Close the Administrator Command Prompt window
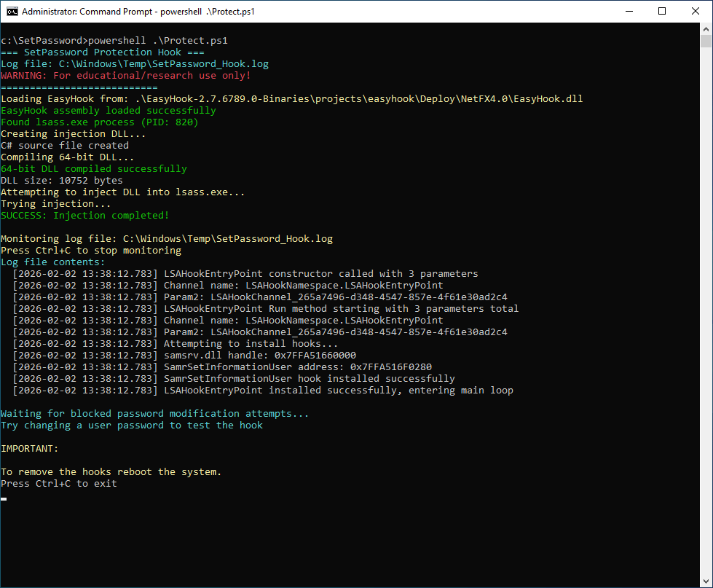 coord(696,12)
